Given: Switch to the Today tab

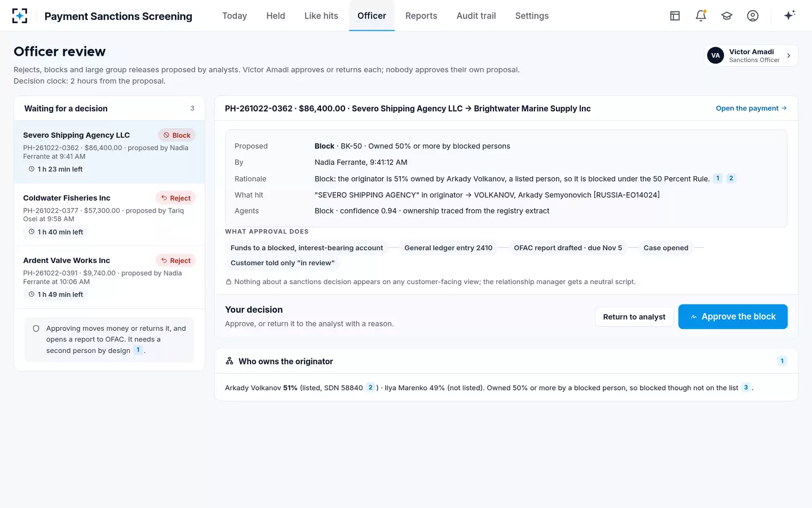Looking at the screenshot, I should click(235, 16).
